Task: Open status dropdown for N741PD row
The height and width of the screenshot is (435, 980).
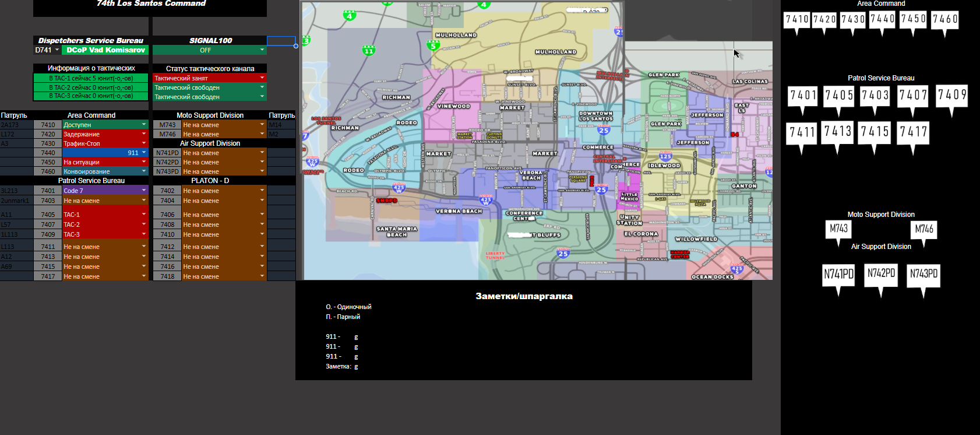Action: 262,152
